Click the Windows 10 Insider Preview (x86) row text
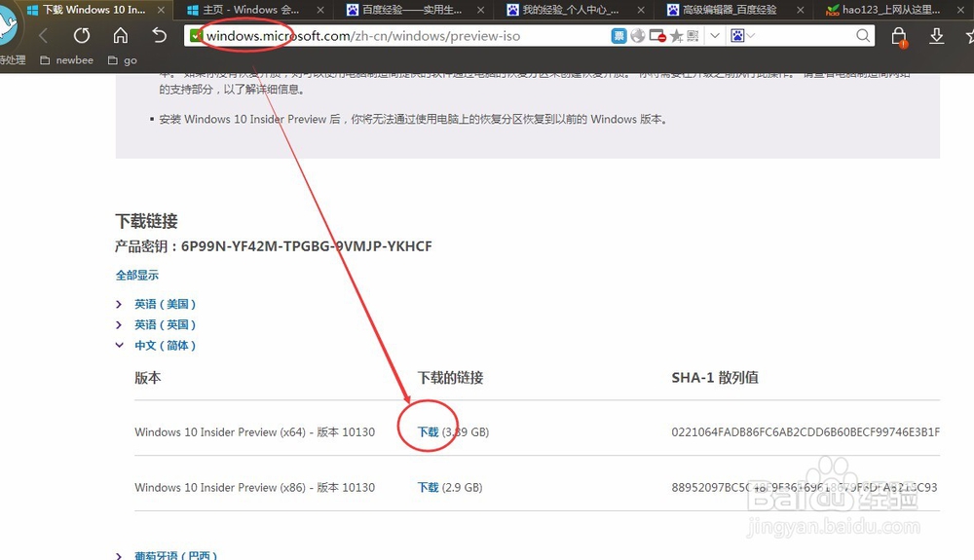This screenshot has height=560, width=974. [254, 487]
